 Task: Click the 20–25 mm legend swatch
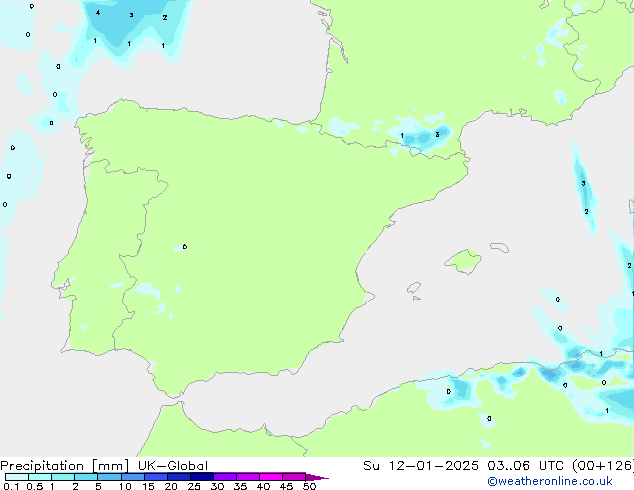178,477
